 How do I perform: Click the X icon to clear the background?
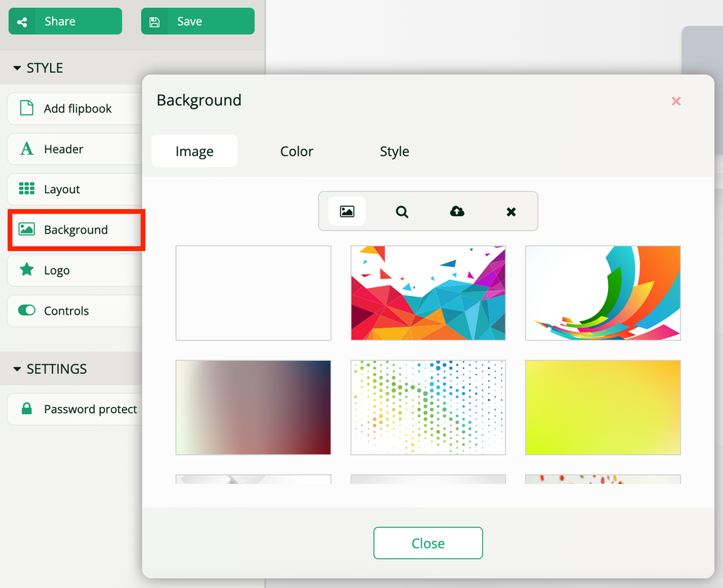pyautogui.click(x=510, y=212)
